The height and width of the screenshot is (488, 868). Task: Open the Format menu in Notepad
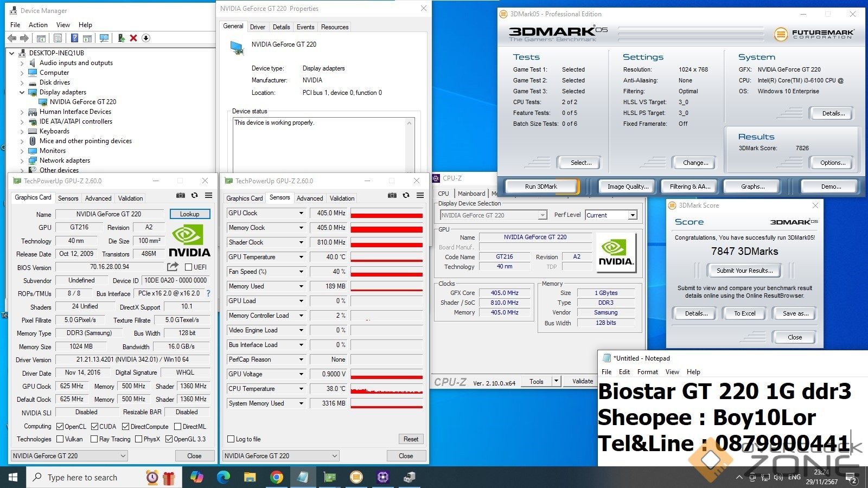click(x=647, y=372)
